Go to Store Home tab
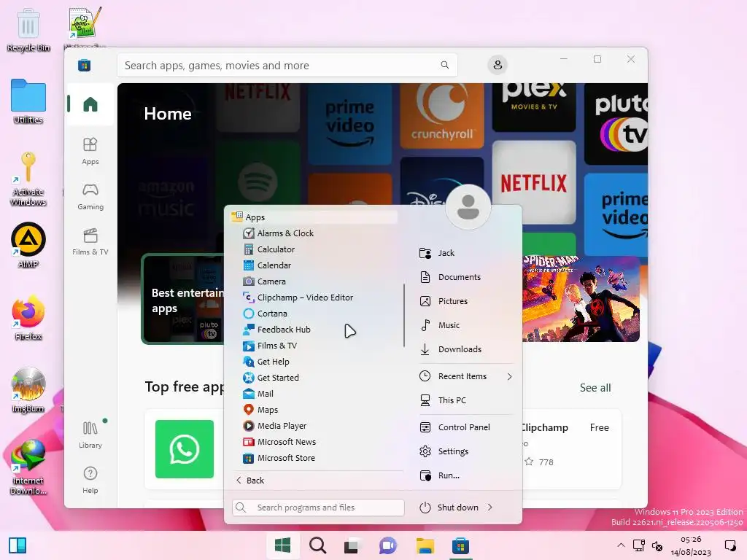Screen dimensions: 747x560 (x=90, y=104)
